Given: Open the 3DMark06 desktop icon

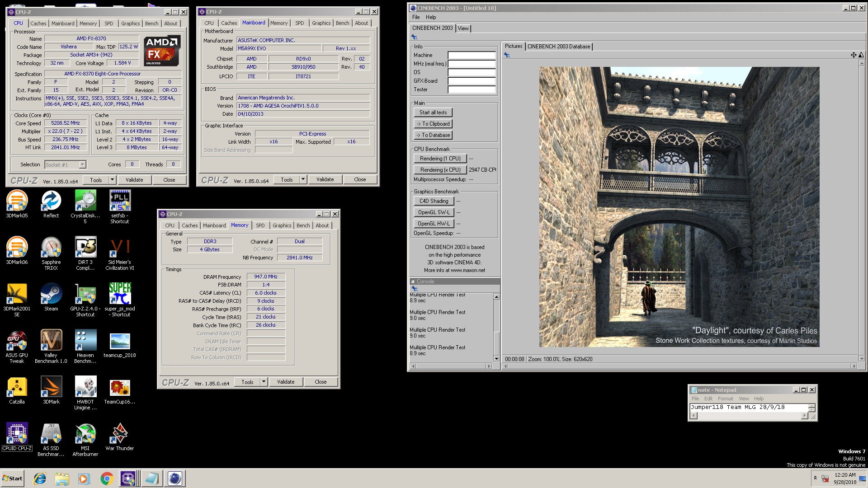Looking at the screenshot, I should 17,251.
